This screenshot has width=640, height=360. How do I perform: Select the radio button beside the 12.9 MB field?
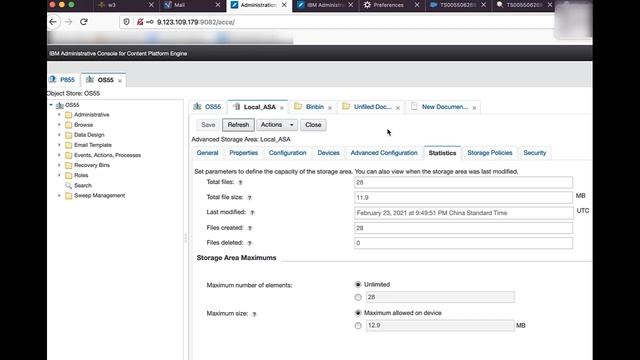[358, 326]
